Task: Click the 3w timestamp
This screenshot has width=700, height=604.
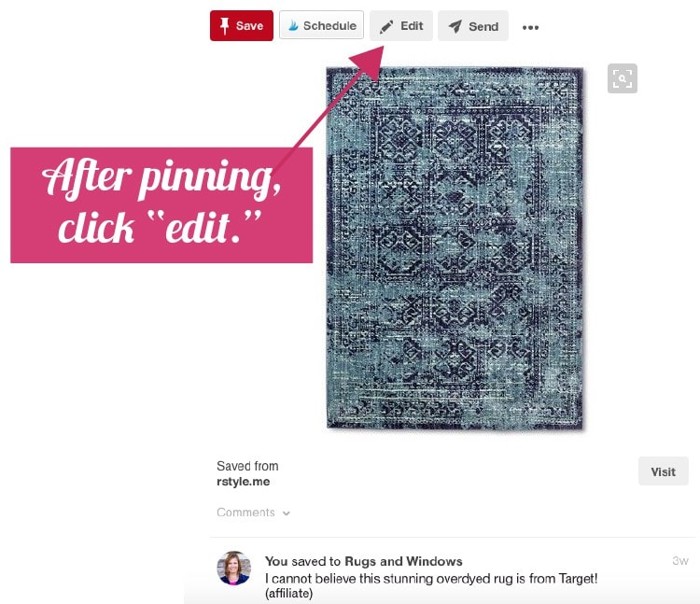Action: [679, 561]
